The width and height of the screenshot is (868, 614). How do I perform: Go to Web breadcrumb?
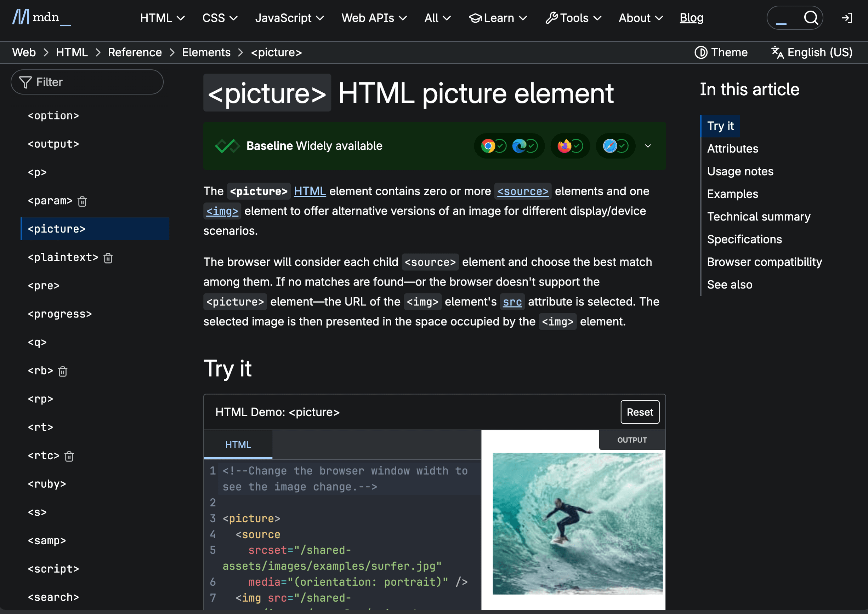pos(24,52)
